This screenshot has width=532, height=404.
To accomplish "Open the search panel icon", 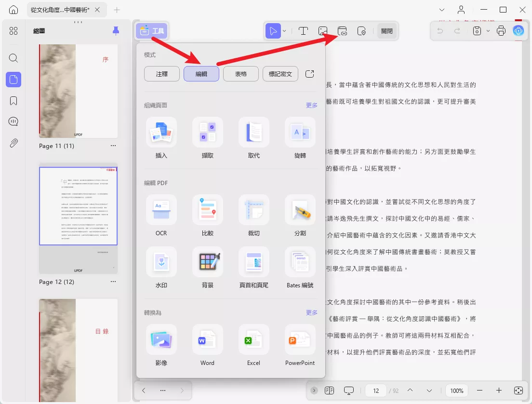I will [13, 58].
